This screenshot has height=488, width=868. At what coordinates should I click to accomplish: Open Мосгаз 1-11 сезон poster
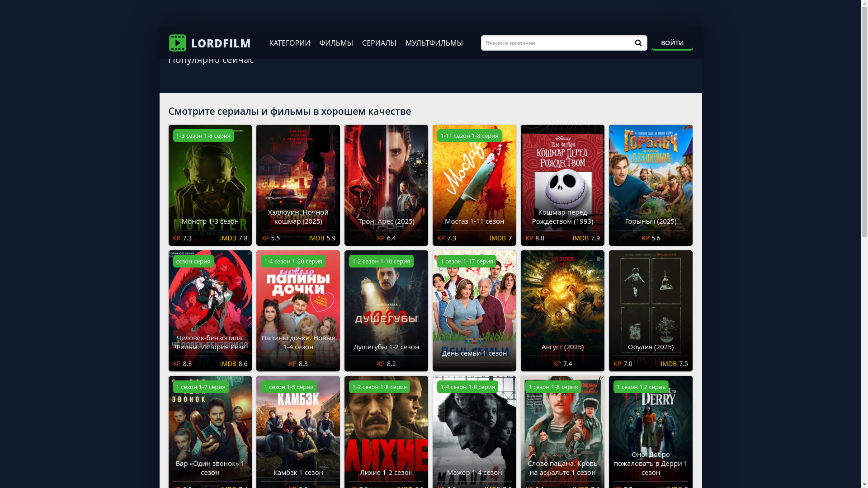pyautogui.click(x=474, y=185)
